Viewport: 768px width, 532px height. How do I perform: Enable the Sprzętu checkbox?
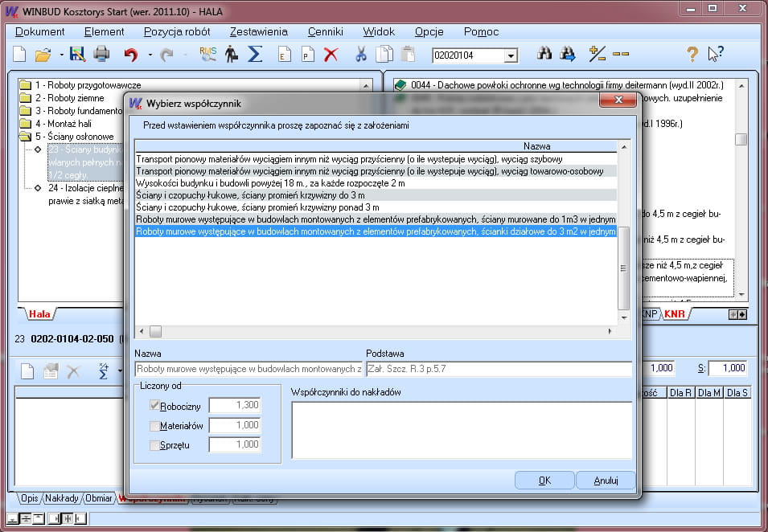155,444
